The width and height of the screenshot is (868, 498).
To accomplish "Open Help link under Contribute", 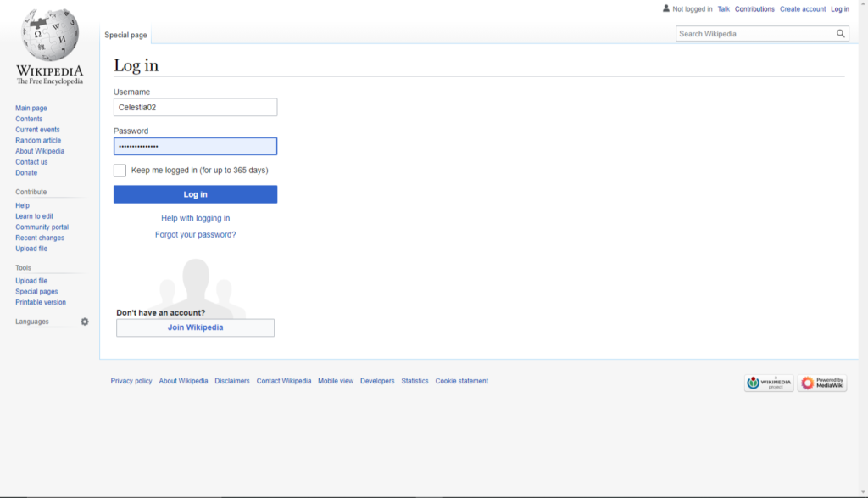I will 23,205.
